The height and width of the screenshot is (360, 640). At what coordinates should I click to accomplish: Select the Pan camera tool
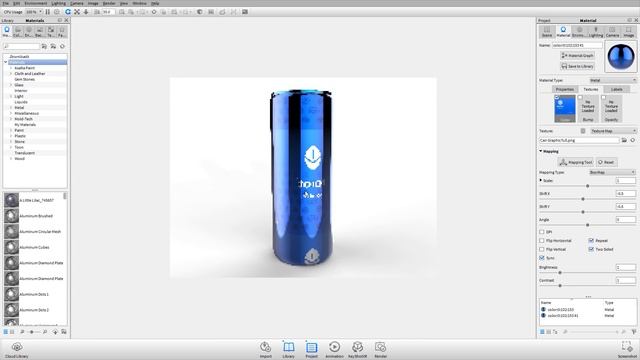pyautogui.click(x=77, y=12)
